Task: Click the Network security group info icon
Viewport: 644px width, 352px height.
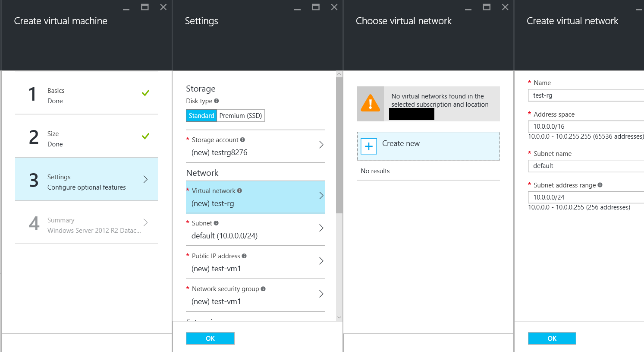Action: pyautogui.click(x=263, y=289)
